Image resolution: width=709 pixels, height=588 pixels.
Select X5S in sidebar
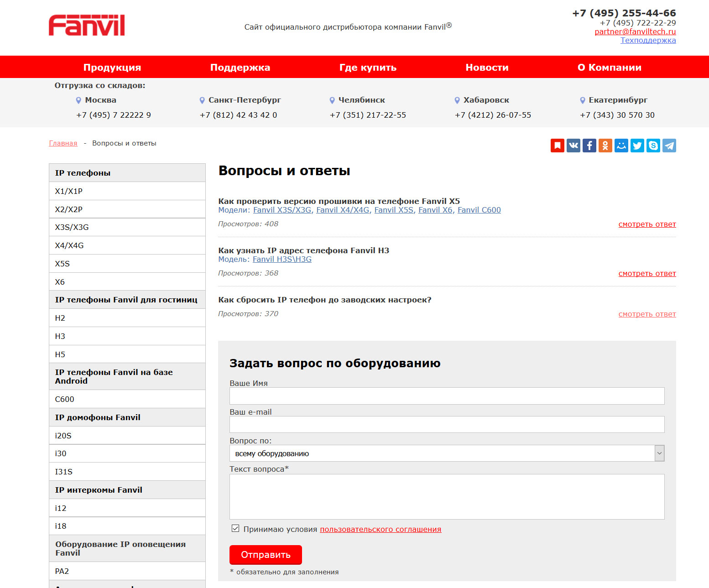(127, 264)
